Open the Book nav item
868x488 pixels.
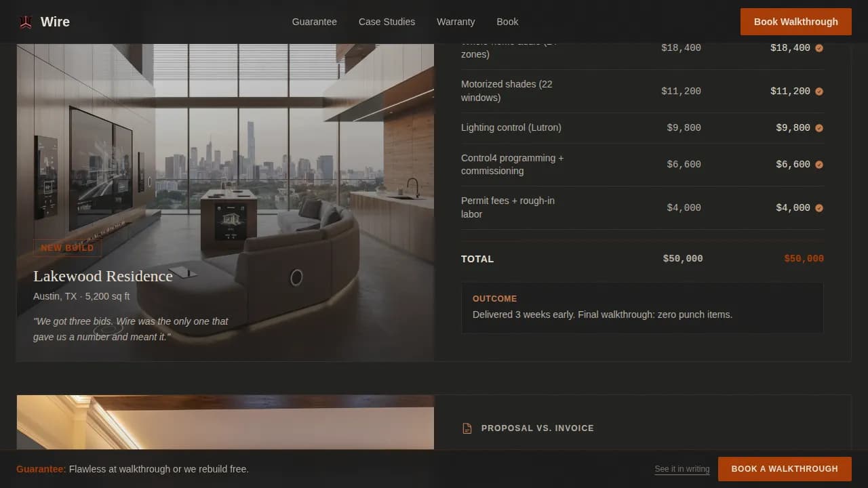pyautogui.click(x=507, y=22)
